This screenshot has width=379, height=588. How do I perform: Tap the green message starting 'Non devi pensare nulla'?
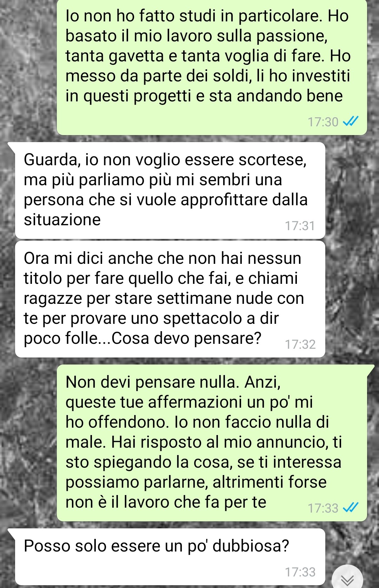tap(212, 443)
